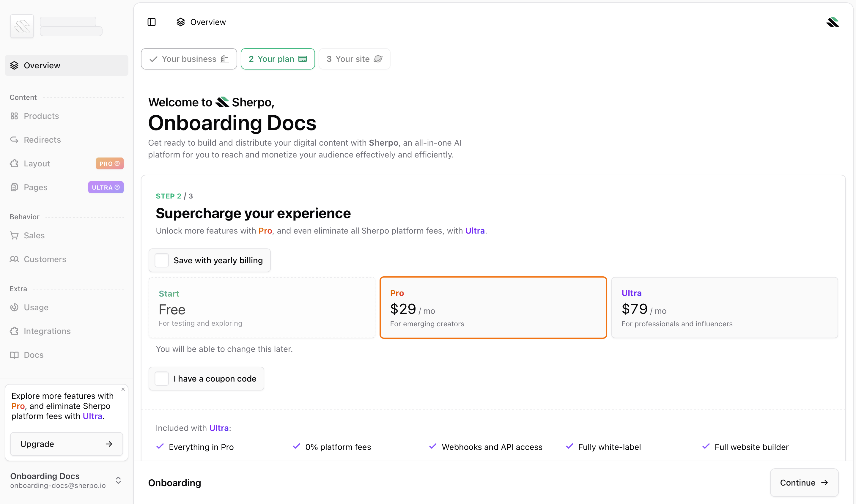Switch to the Your site step tab
This screenshot has height=504, width=856.
354,59
